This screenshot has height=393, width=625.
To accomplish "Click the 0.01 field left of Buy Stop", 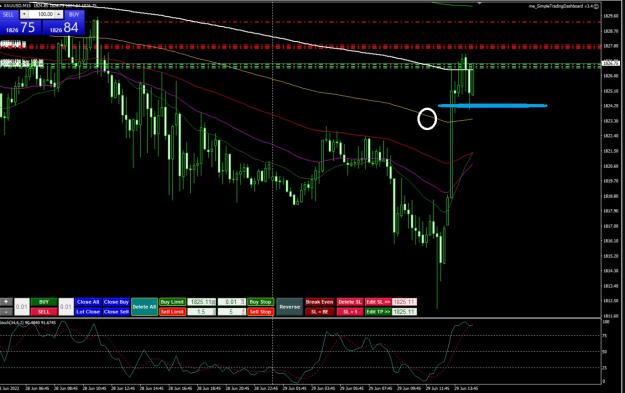I will [232, 302].
